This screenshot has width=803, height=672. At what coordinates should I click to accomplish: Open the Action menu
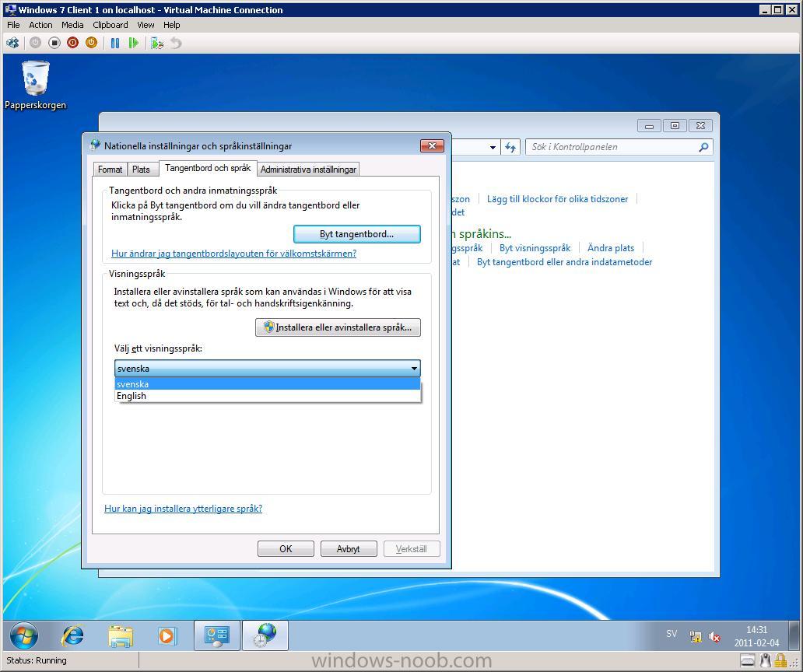(x=40, y=25)
